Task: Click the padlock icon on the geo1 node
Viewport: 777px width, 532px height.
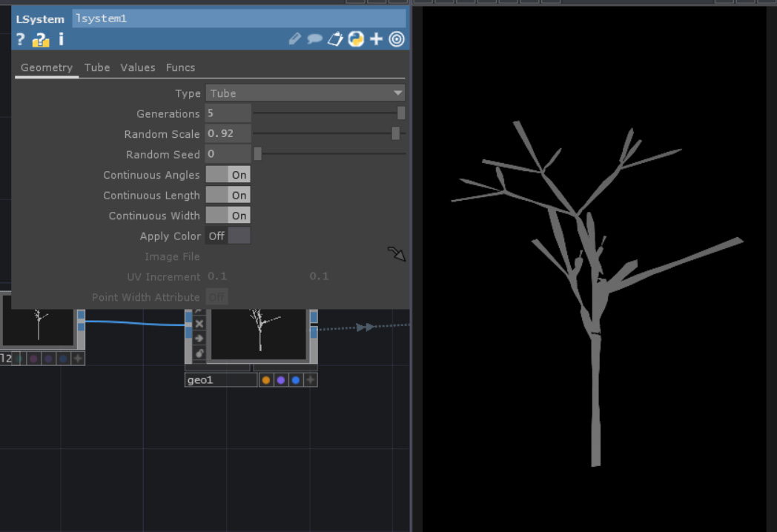Action: tap(199, 353)
